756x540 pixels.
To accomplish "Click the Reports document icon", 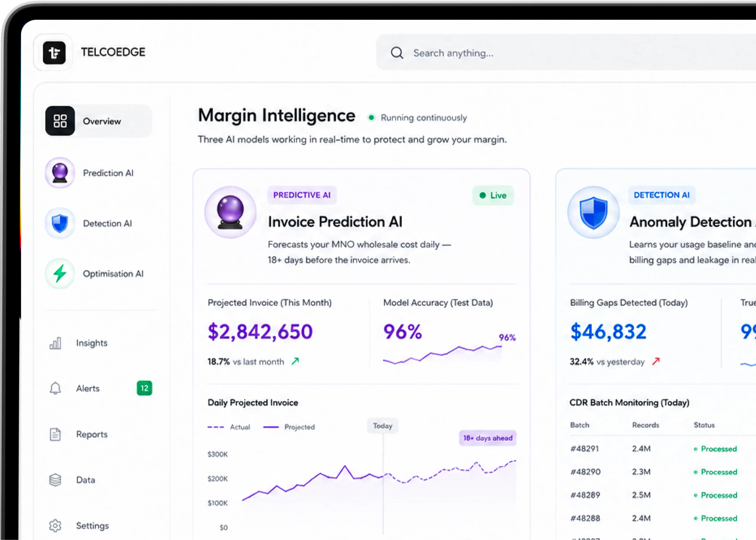I will tap(55, 434).
